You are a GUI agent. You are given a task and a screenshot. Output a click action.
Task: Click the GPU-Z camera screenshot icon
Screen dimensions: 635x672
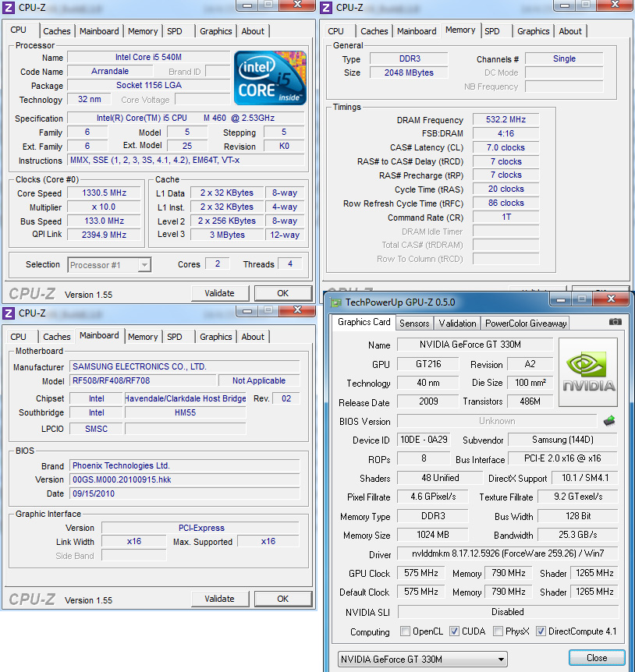615,321
